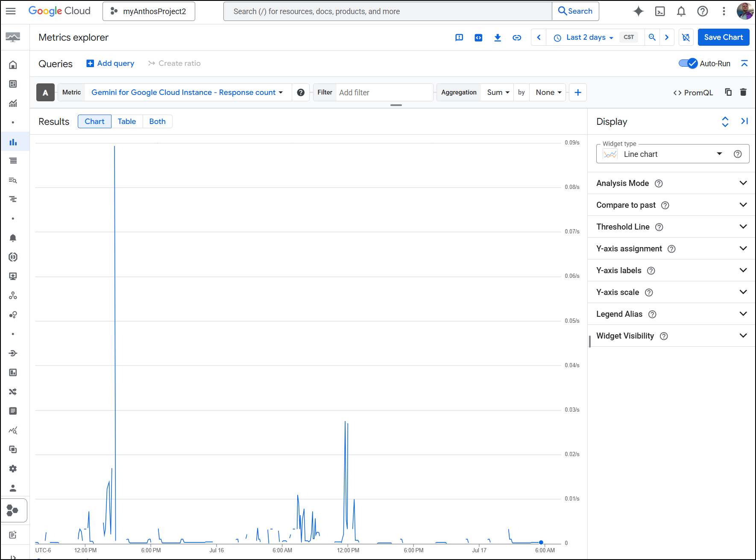Viewport: 756px width, 560px height.
Task: Click the metric help question mark icon
Action: [x=301, y=92]
